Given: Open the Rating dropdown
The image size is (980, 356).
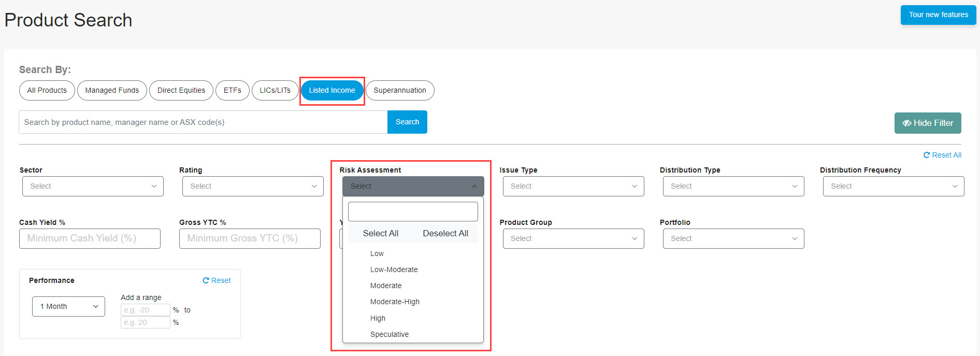Looking at the screenshot, I should 253,187.
